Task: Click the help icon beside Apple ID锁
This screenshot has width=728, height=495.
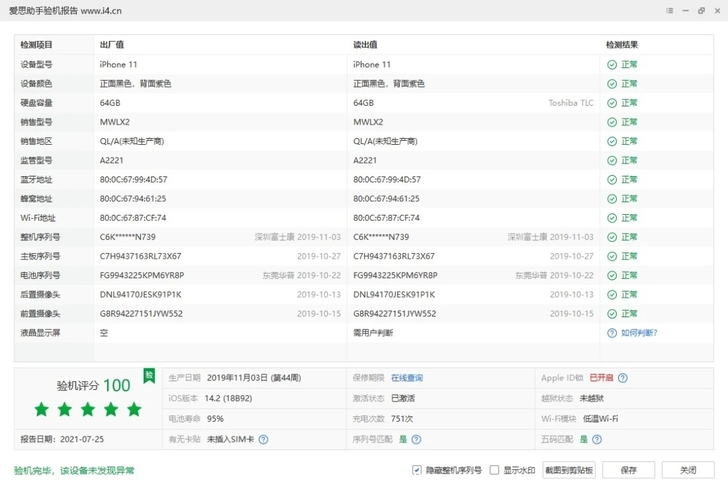Action: 623,378
